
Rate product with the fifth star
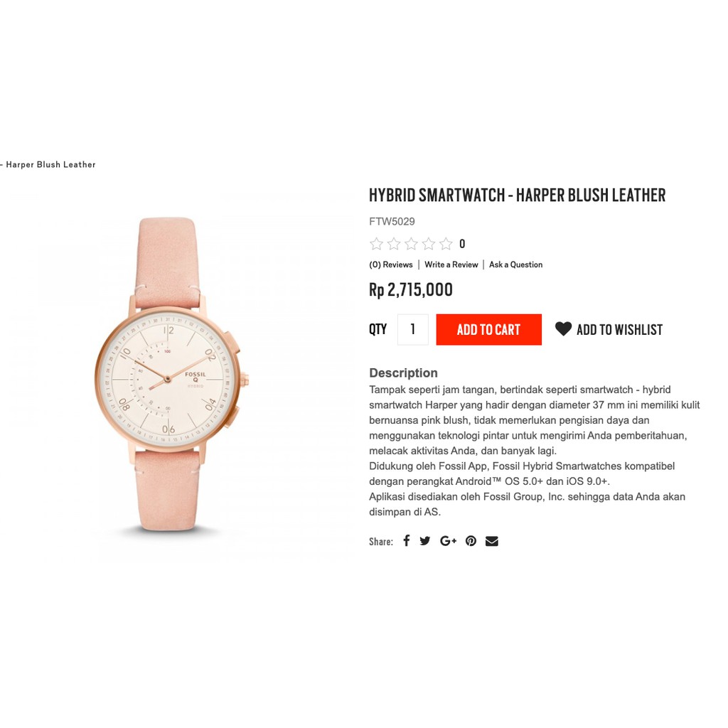pyautogui.click(x=446, y=244)
